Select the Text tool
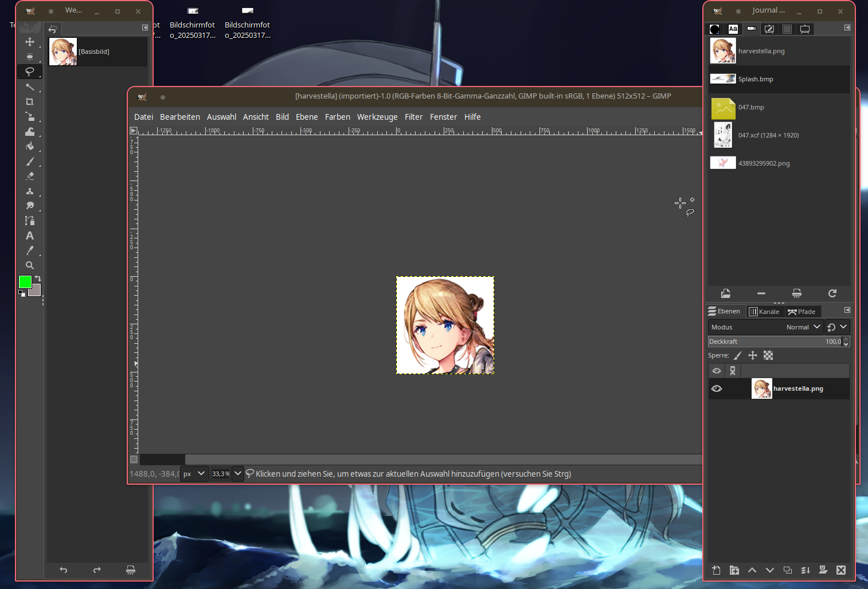 coord(30,235)
